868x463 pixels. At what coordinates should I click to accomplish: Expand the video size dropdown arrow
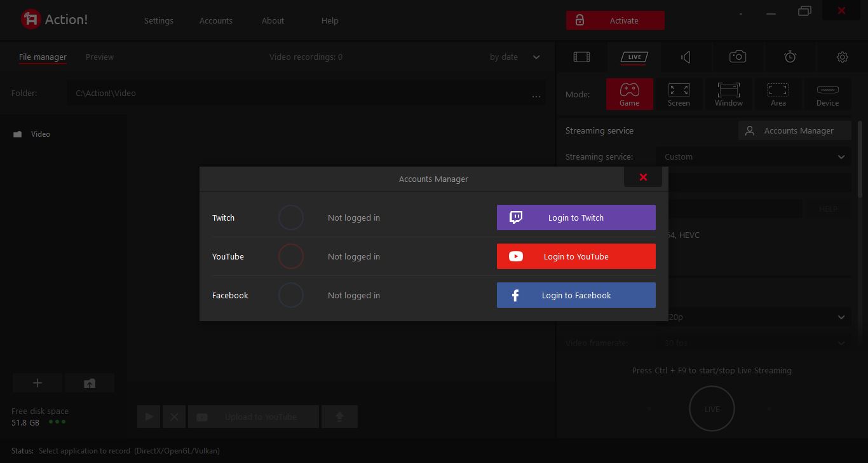coord(841,317)
